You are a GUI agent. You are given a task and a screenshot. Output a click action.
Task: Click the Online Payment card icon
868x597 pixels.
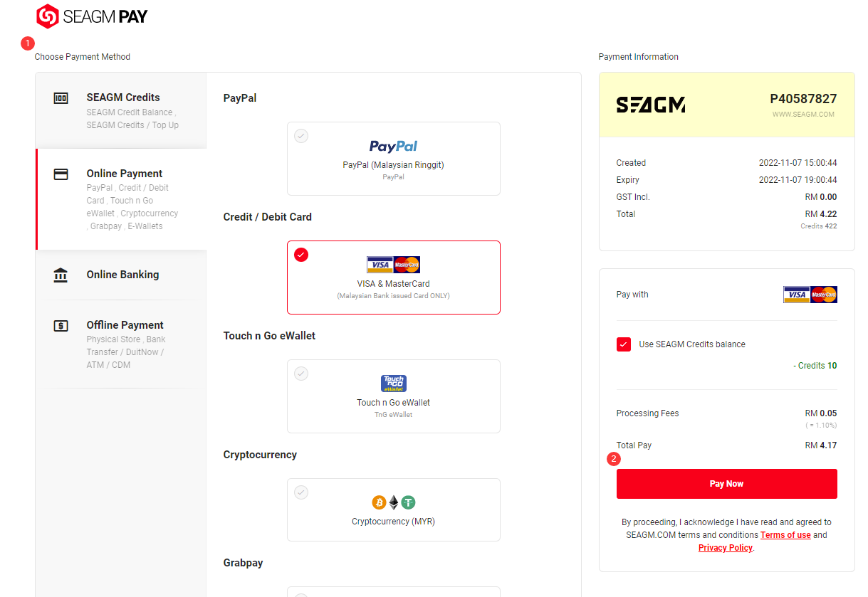pos(61,174)
